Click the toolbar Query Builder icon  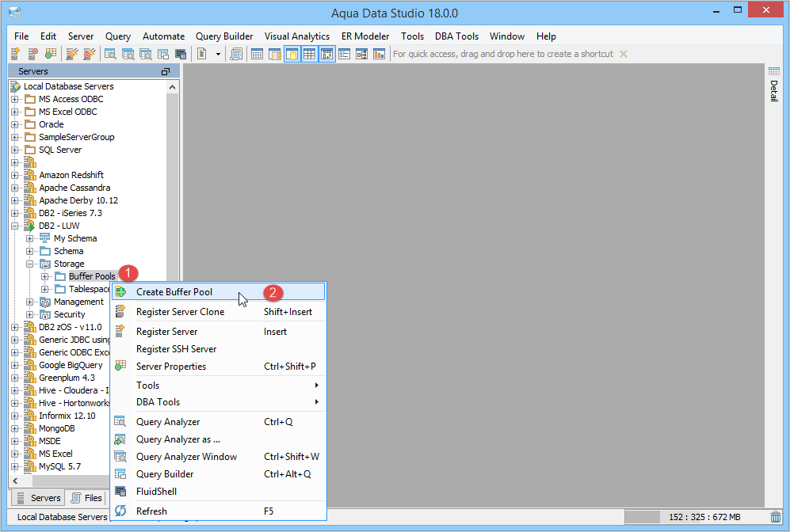click(x=163, y=53)
